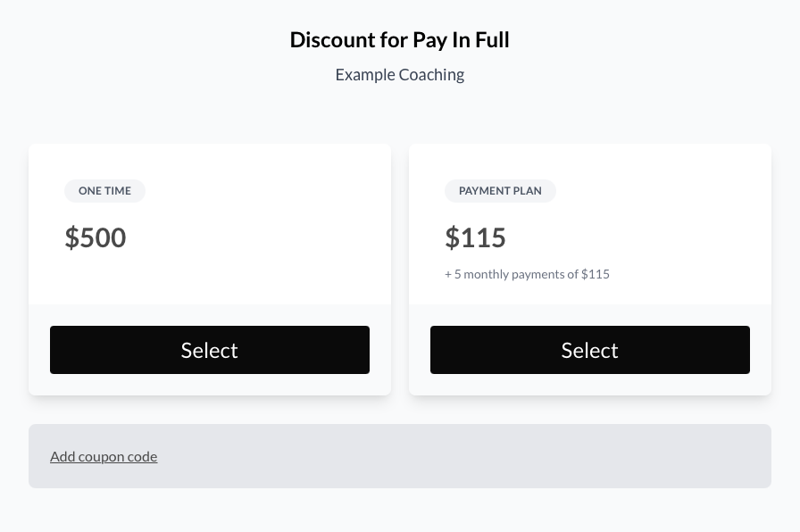Click the Discount for Pay In Full heading

pyautogui.click(x=399, y=39)
